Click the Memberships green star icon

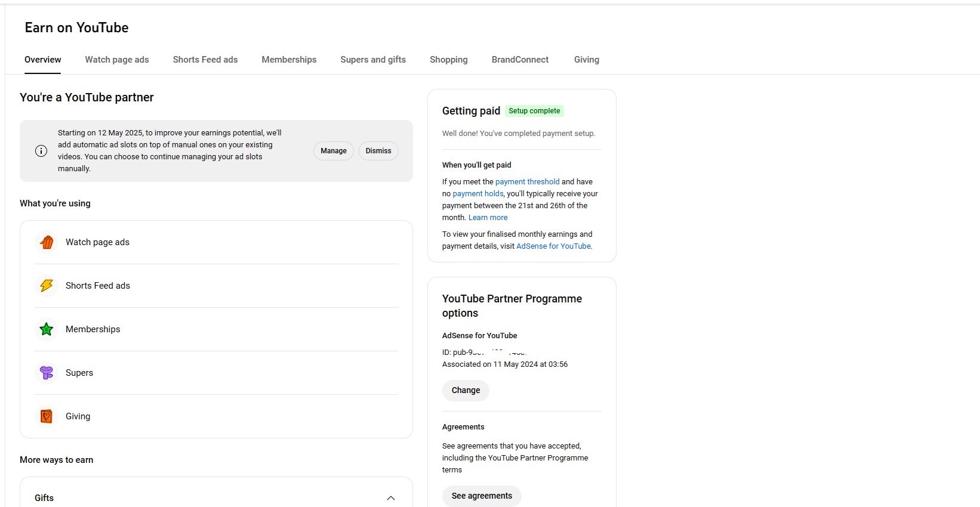[x=47, y=329]
